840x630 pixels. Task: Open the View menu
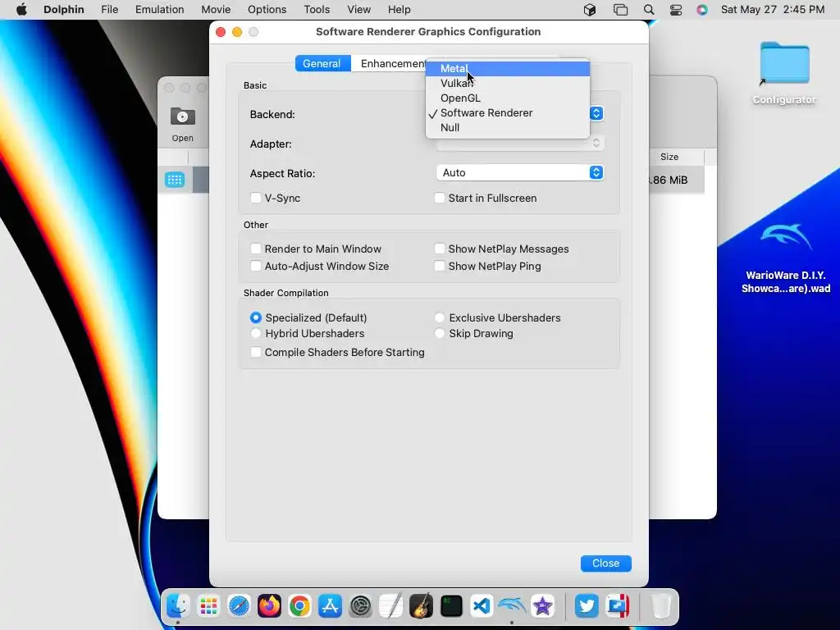358,10
